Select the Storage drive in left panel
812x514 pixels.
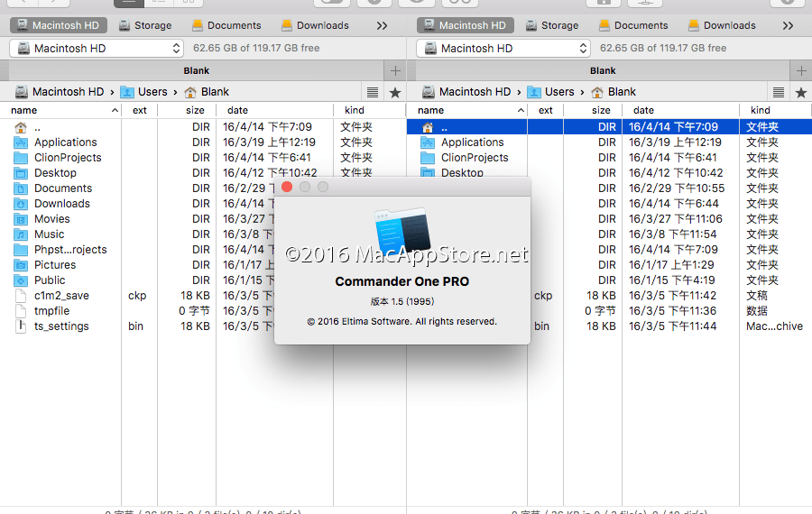point(145,25)
